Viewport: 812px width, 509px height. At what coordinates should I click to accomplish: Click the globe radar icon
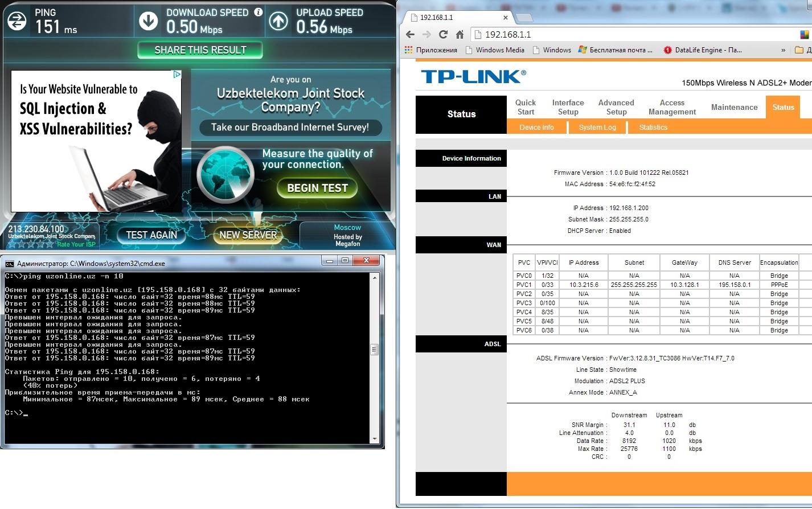coord(225,175)
